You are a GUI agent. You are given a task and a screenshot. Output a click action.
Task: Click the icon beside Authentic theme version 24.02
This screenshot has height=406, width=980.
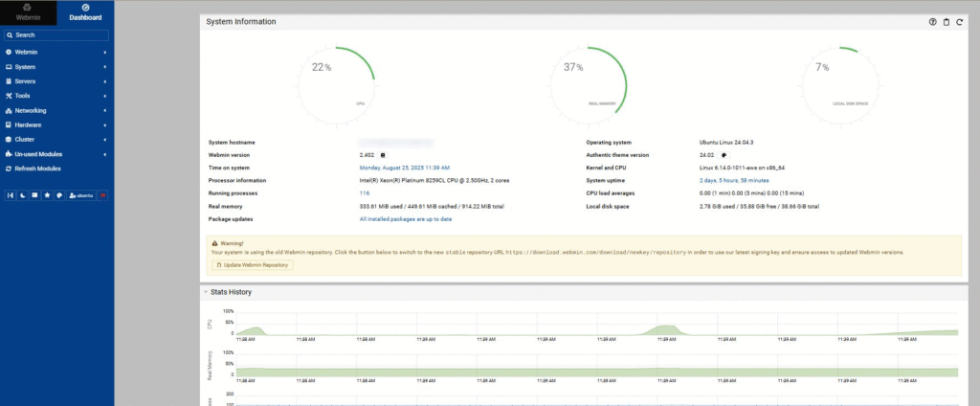click(x=724, y=155)
